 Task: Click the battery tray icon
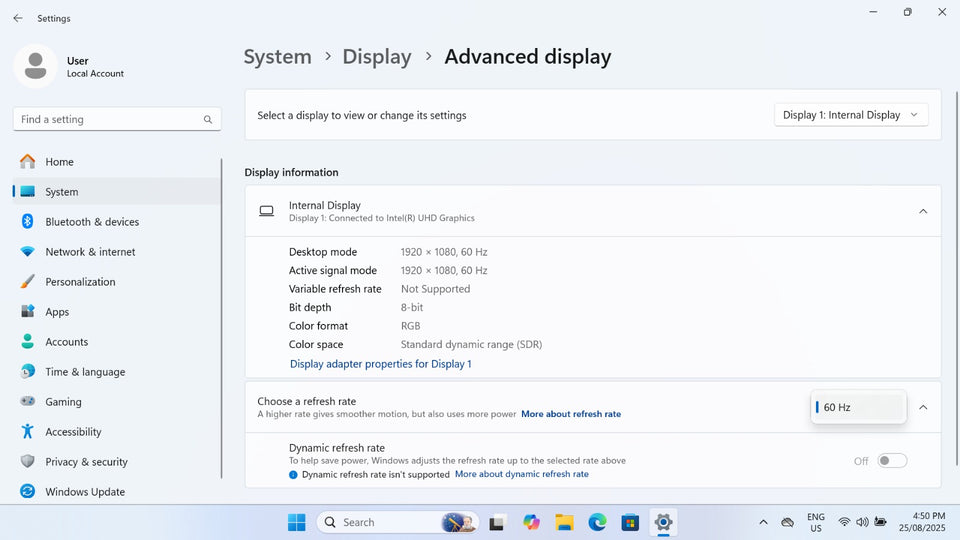pos(880,522)
